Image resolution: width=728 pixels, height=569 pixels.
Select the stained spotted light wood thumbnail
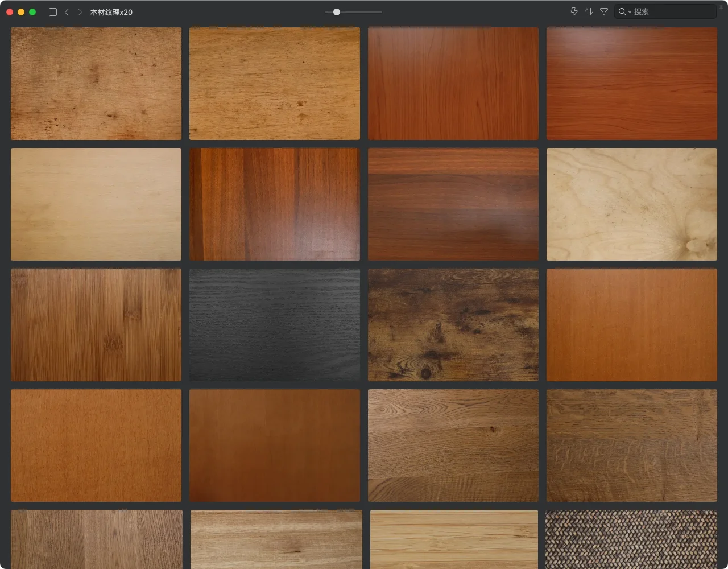96,84
